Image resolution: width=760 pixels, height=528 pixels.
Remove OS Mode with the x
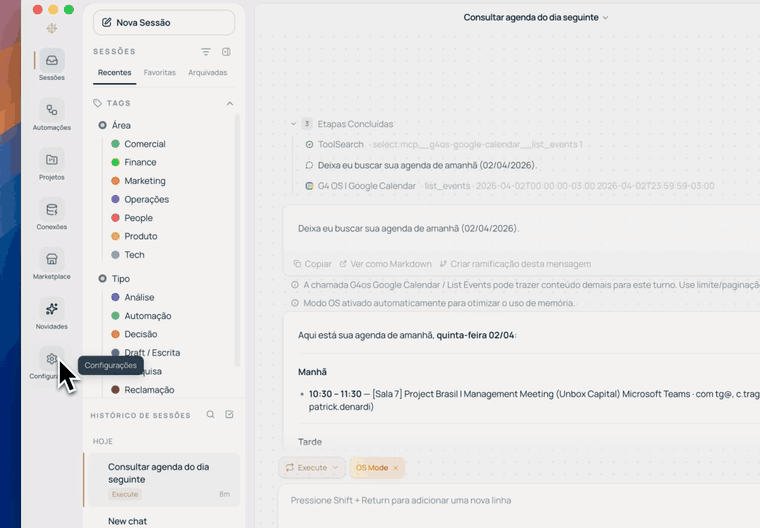point(396,468)
